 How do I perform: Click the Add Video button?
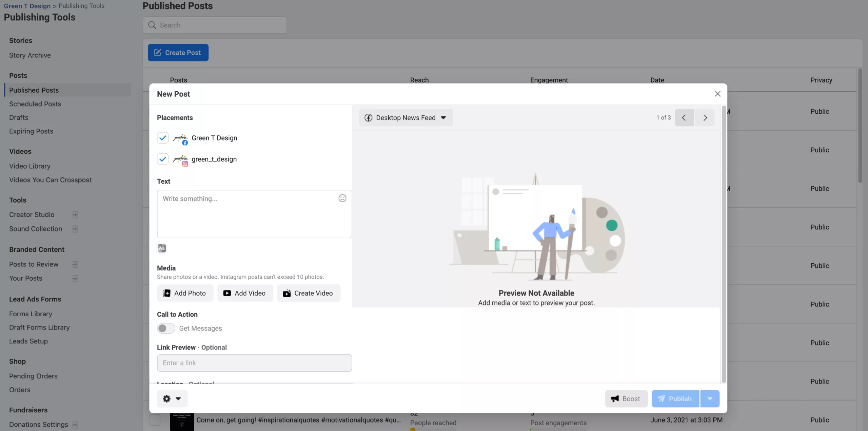245,293
